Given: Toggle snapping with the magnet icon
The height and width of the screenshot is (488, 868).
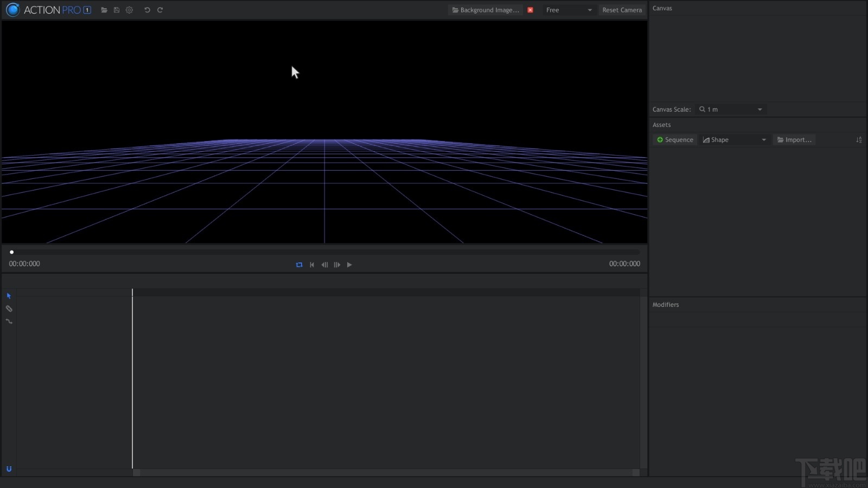Looking at the screenshot, I should [9, 469].
